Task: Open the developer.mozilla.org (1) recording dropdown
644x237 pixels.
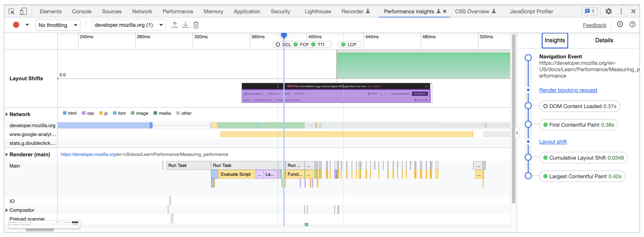Action: click(128, 25)
